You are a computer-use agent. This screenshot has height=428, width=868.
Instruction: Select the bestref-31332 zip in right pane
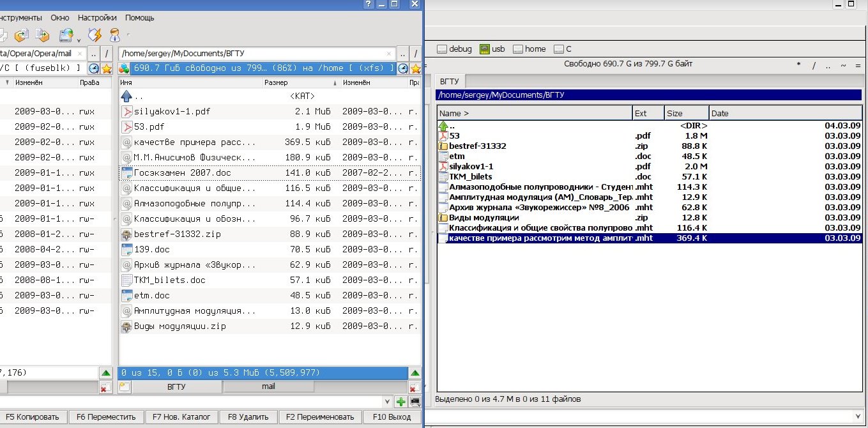pyautogui.click(x=478, y=146)
